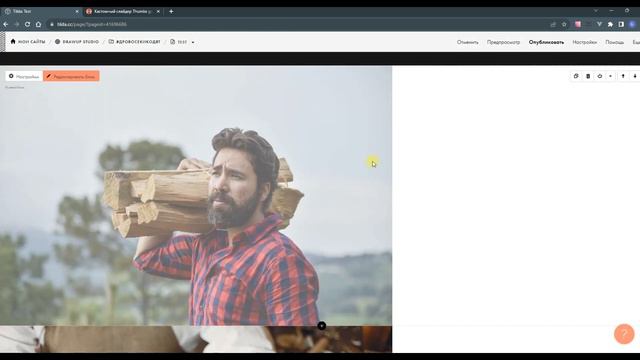Open the block Настройки button
Image resolution: width=640 pixels, height=360 pixels.
(24, 76)
